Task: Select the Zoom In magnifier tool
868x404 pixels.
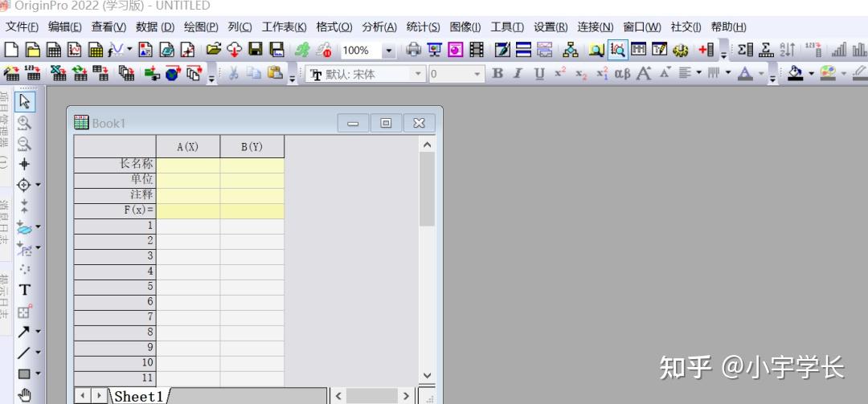Action: click(24, 122)
